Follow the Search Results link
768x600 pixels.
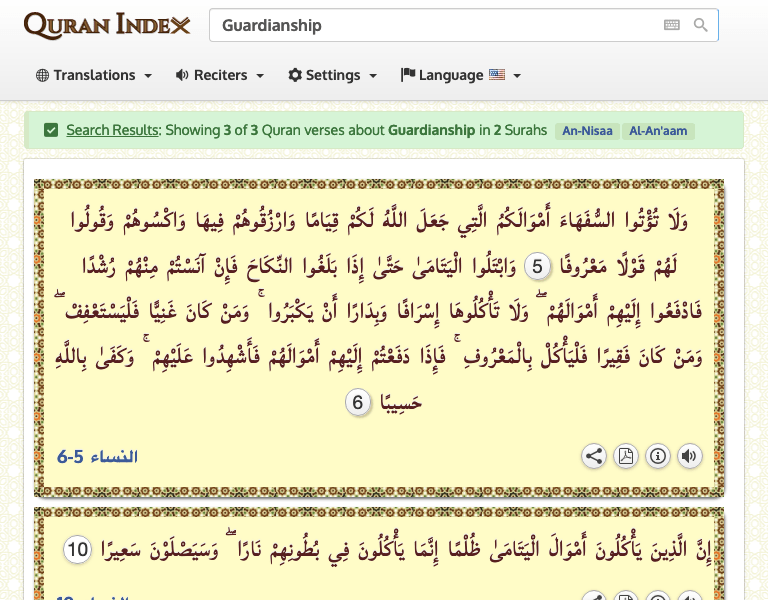pos(113,130)
